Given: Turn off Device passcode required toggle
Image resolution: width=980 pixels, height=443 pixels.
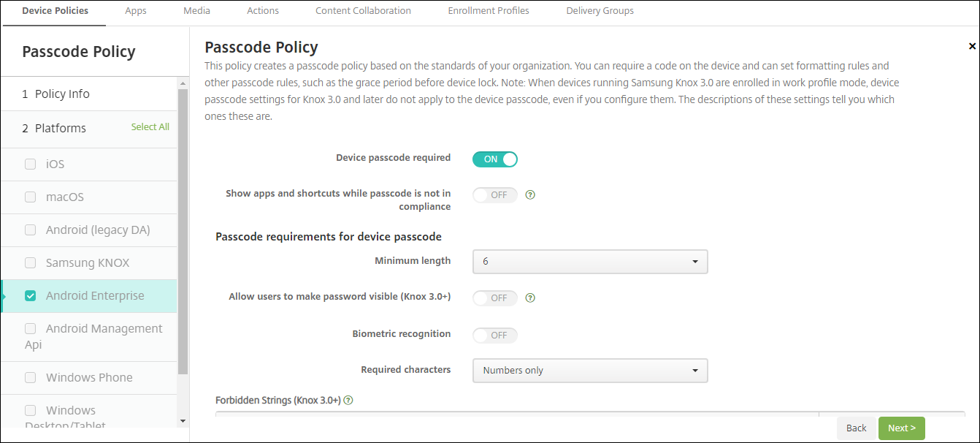Looking at the screenshot, I should (x=495, y=159).
